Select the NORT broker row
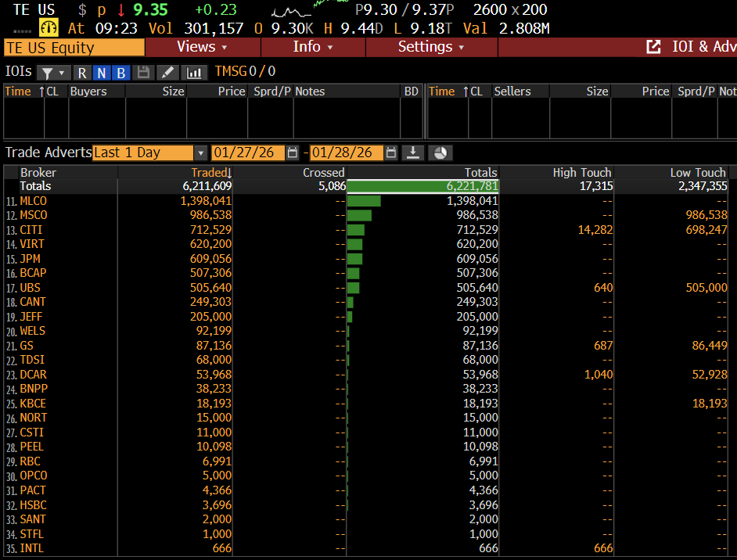The width and height of the screenshot is (737, 560). tap(367, 418)
